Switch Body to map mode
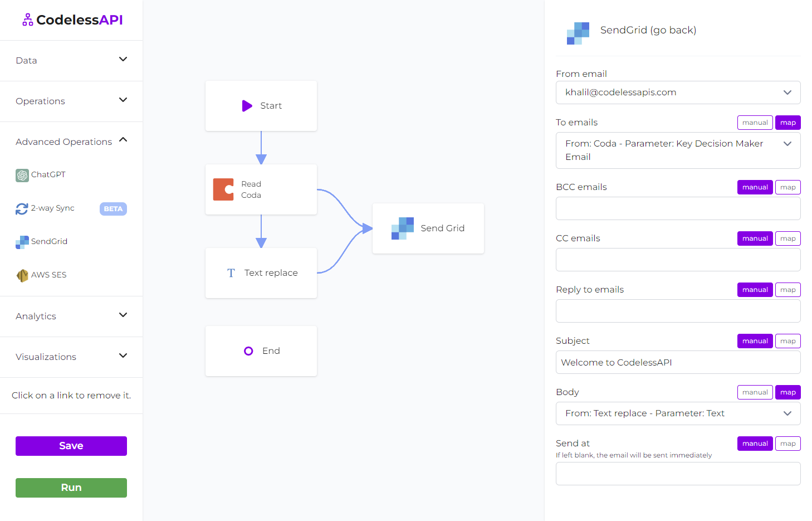 (788, 392)
